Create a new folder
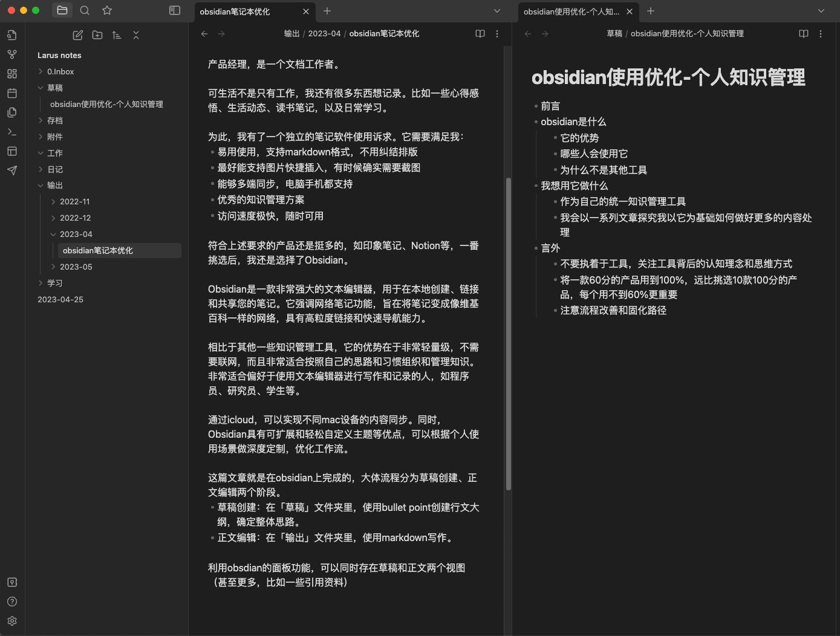840x636 pixels. [x=97, y=35]
